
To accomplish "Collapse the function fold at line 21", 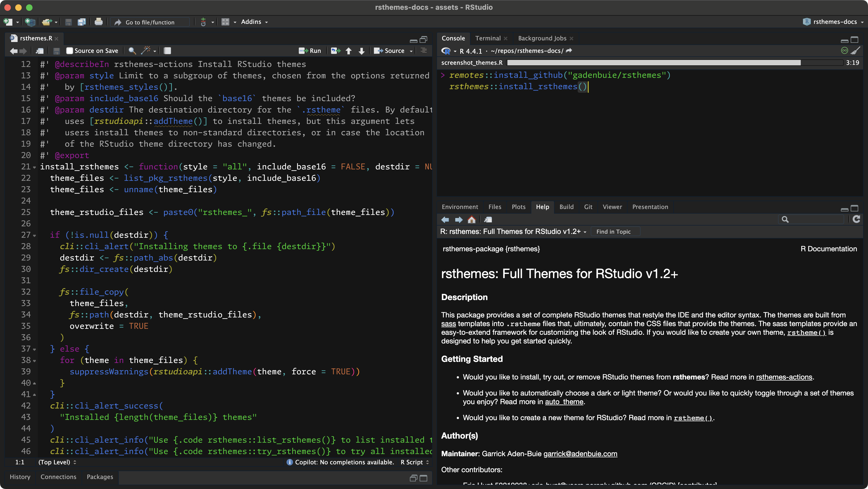I will tap(34, 167).
